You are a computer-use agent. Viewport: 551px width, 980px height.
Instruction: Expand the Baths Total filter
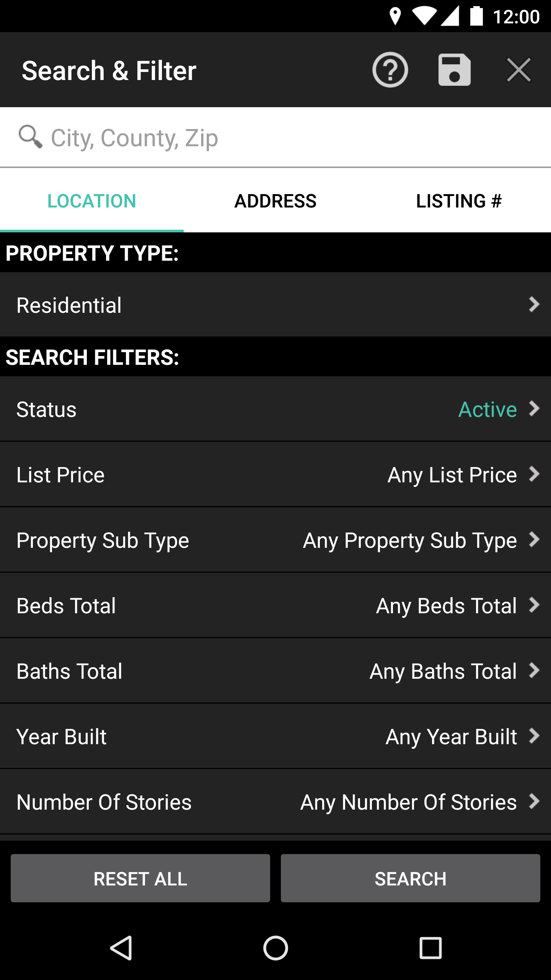pyautogui.click(x=275, y=671)
